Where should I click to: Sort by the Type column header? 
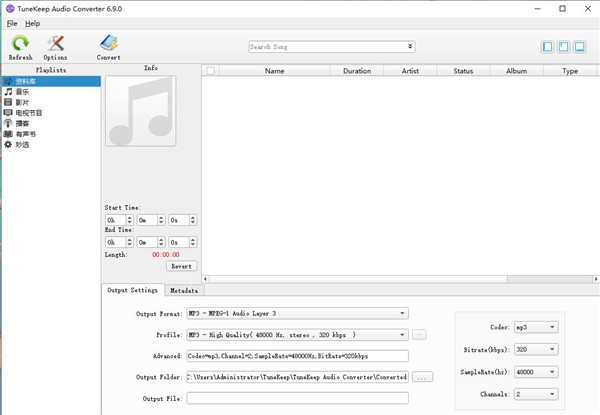(x=570, y=71)
